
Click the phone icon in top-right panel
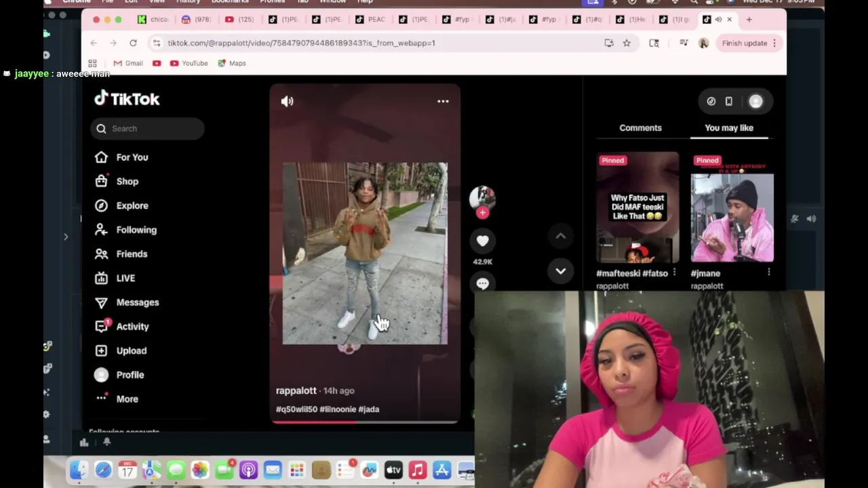[729, 101]
